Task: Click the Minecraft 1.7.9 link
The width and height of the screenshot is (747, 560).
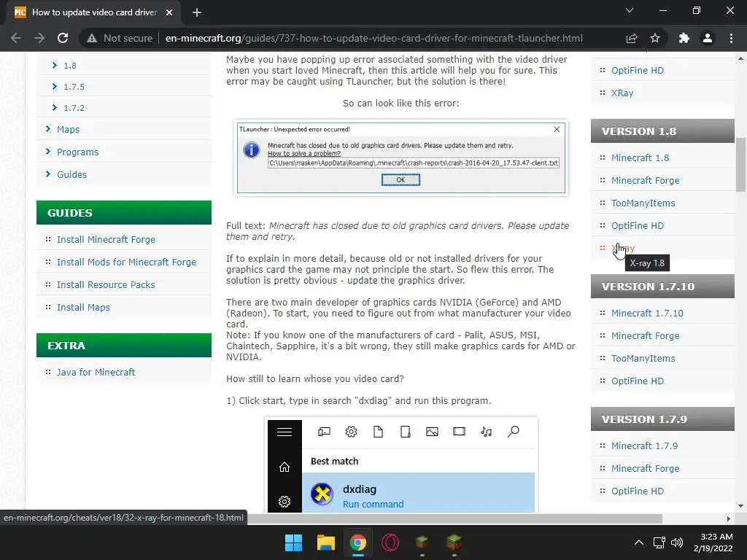Action: coord(645,446)
